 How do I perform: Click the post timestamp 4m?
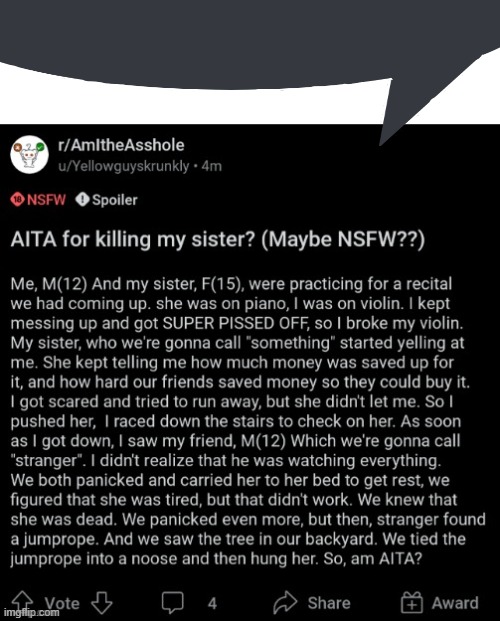click(211, 166)
